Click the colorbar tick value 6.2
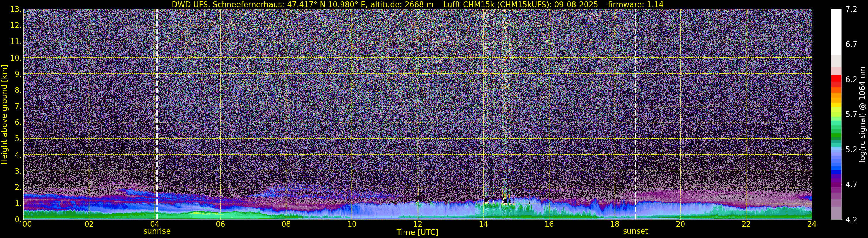The height and width of the screenshot is (238, 868). pos(851,79)
